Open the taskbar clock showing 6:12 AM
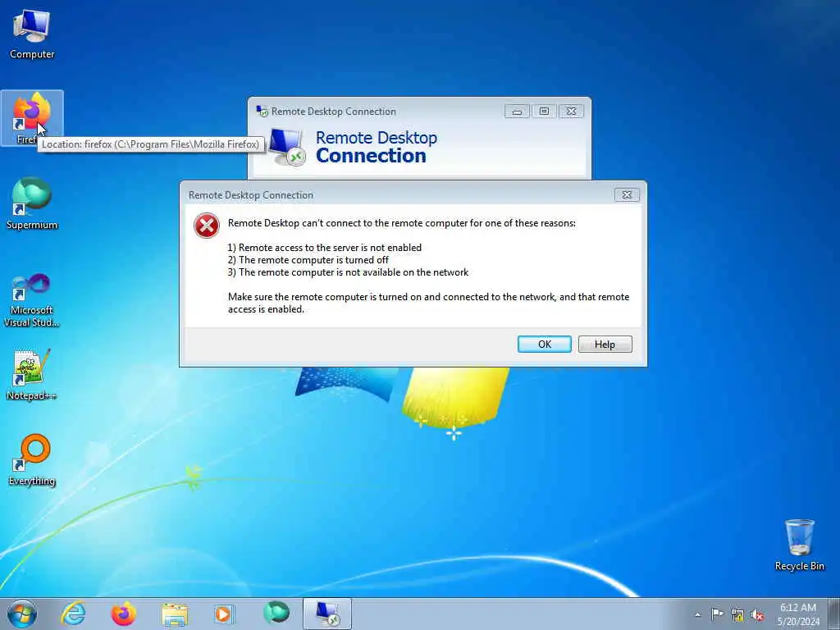Image resolution: width=840 pixels, height=630 pixels. click(798, 614)
